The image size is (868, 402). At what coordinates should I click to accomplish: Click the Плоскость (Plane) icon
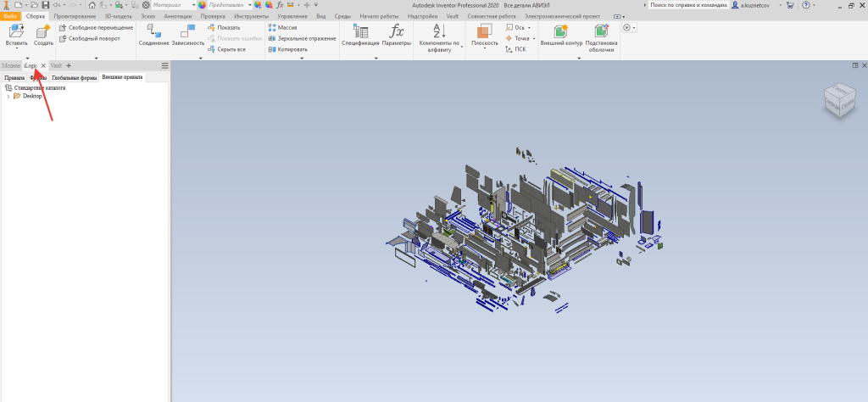click(484, 32)
